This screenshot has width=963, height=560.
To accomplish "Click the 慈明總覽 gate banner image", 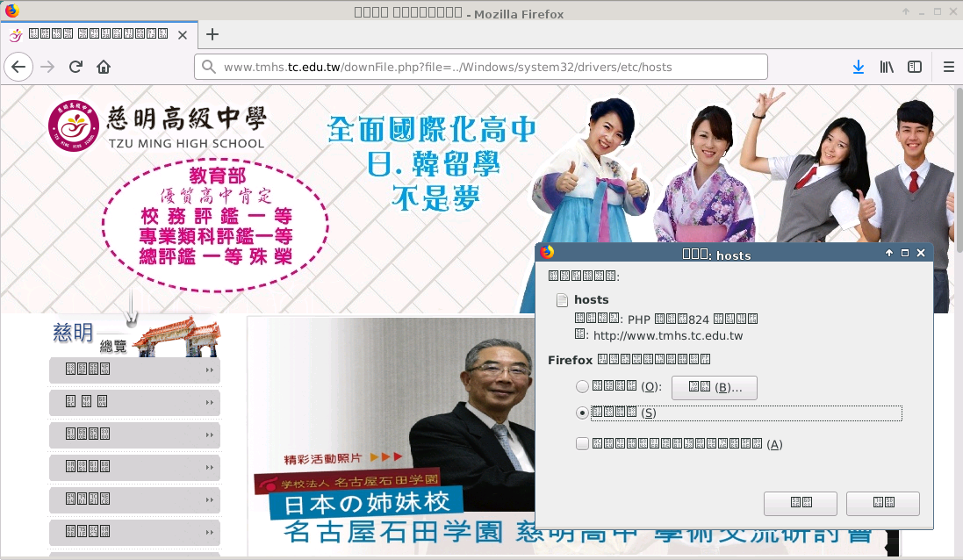I will [136, 336].
